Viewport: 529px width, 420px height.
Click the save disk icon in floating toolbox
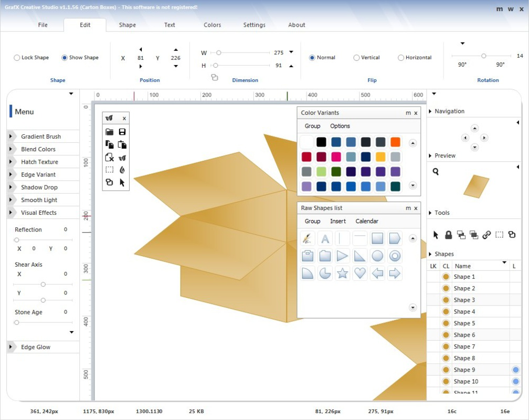coord(122,132)
